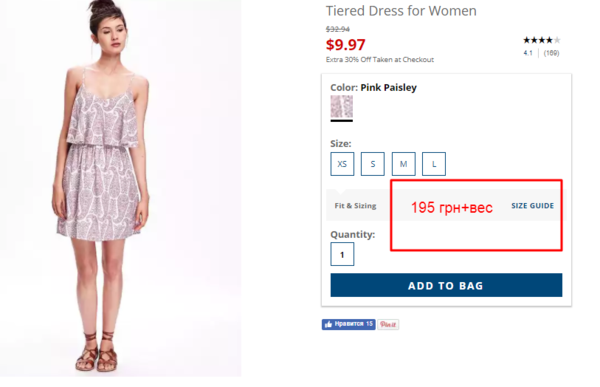
Task: Choose size L
Action: 434,164
